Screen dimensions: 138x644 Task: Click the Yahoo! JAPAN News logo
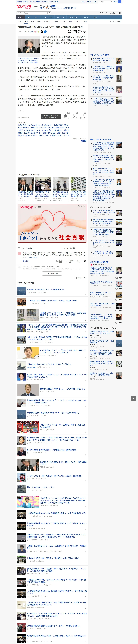pos(27,7)
